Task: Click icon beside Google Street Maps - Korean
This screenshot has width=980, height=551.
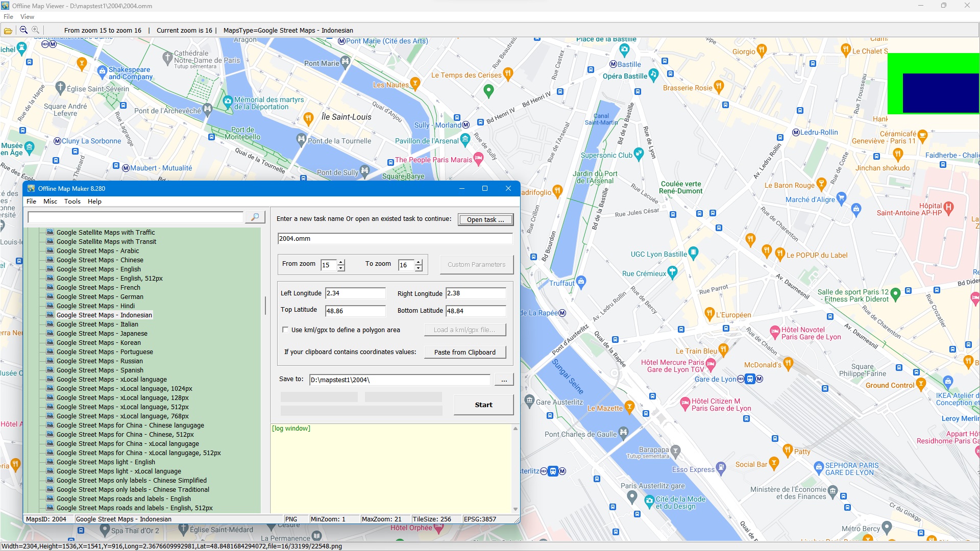Action: pyautogui.click(x=50, y=342)
